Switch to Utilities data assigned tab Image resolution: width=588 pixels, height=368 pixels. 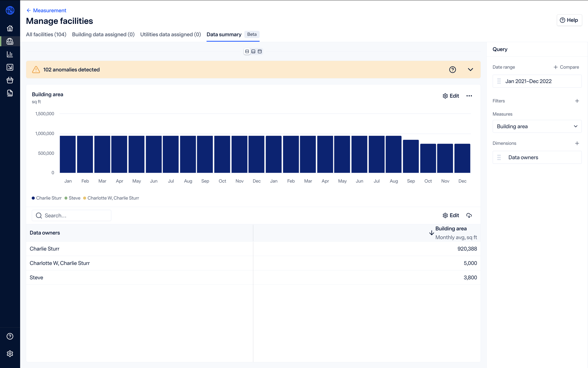[x=171, y=34]
